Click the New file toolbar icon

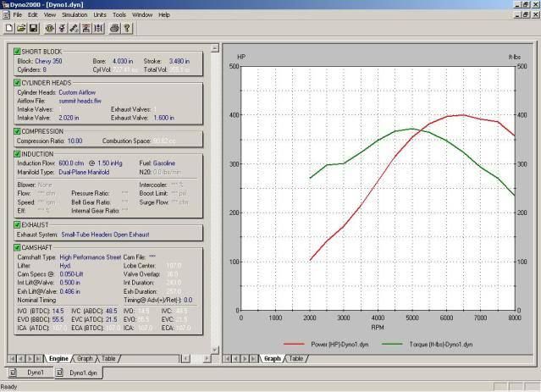pyautogui.click(x=9, y=28)
